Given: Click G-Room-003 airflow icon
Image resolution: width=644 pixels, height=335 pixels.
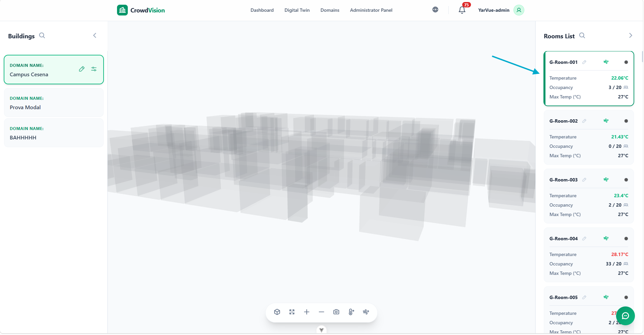Looking at the screenshot, I should point(606,179).
